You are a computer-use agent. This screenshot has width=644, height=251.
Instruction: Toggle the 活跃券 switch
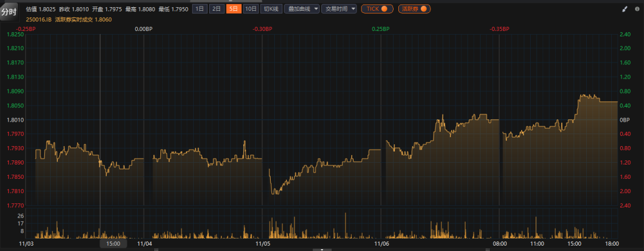point(414,9)
